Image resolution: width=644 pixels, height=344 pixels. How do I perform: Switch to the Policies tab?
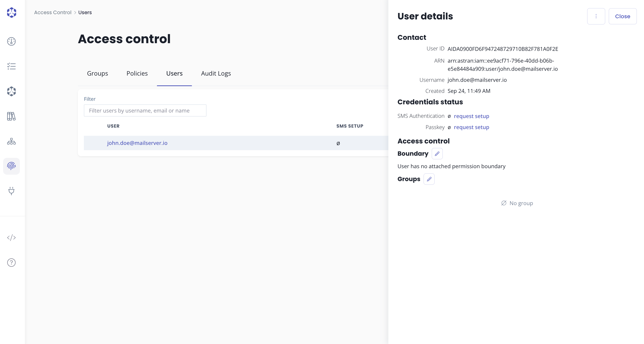point(137,73)
